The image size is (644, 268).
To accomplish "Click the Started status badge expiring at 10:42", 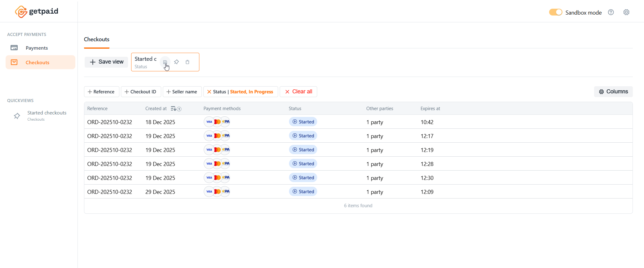I will (303, 122).
